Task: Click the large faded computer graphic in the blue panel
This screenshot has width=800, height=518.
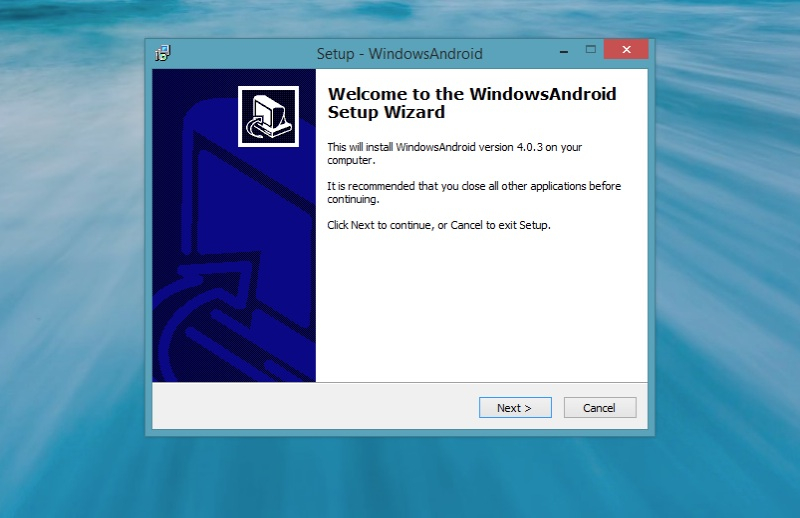Action: click(x=240, y=260)
